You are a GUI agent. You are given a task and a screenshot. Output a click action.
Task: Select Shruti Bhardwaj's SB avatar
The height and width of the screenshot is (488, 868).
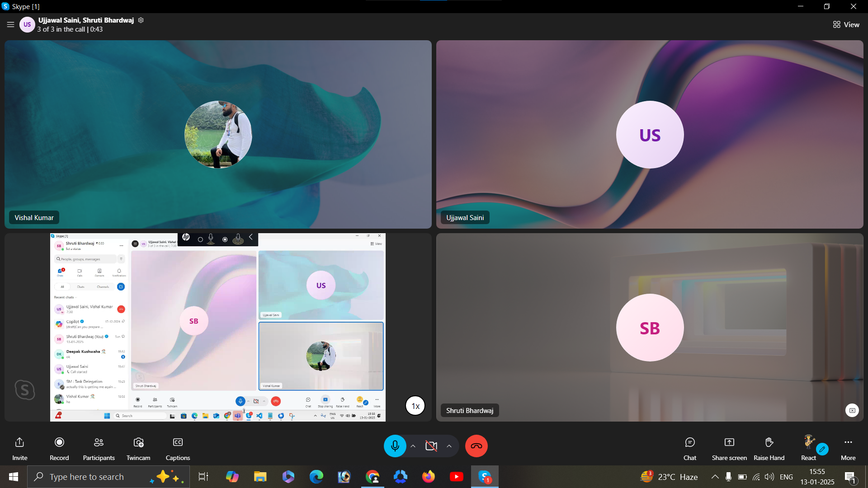(x=650, y=328)
